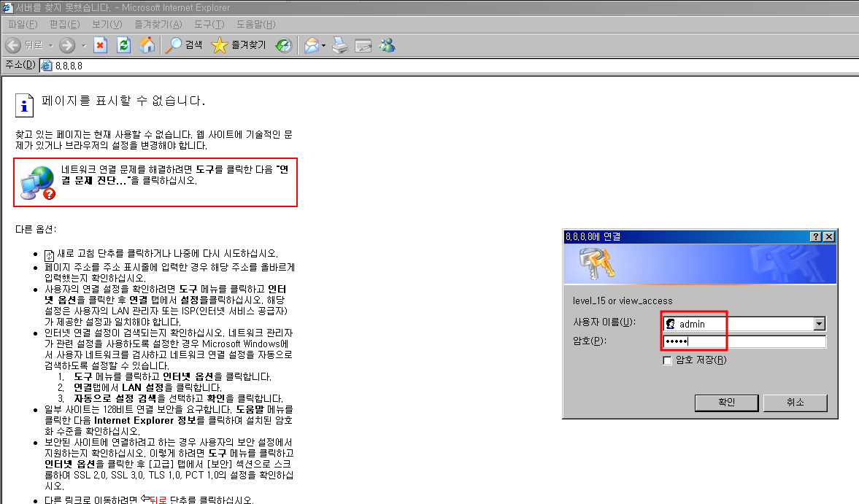Open the 편집(E) menu

[64, 25]
